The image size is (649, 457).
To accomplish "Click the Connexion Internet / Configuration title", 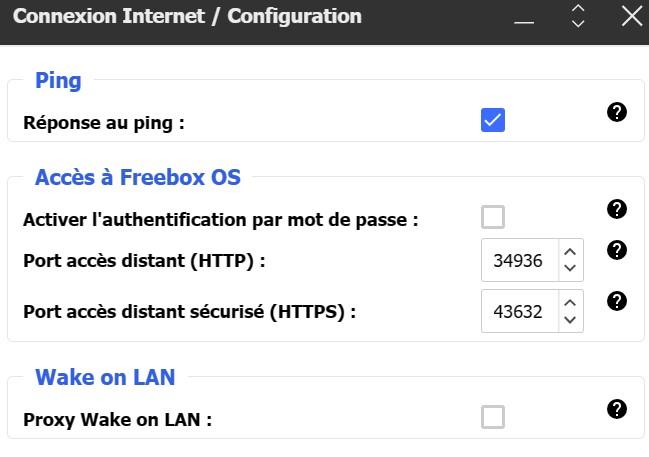I will pyautogui.click(x=187, y=17).
